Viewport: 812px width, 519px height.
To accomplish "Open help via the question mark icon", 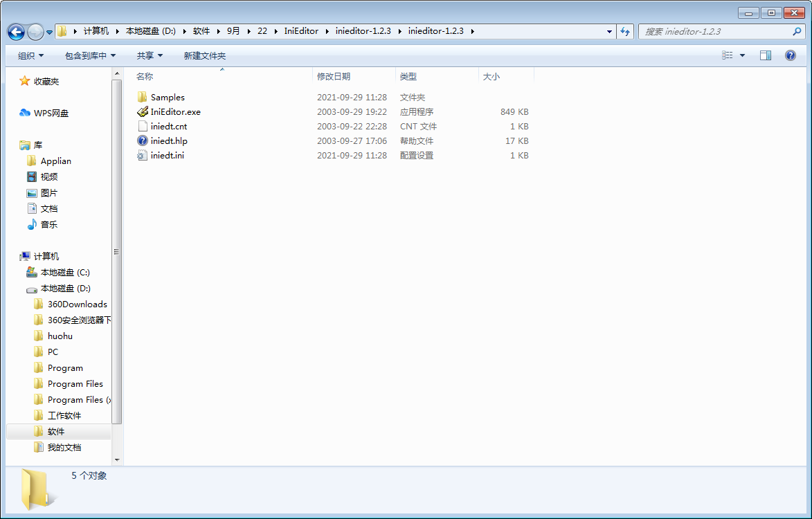I will coord(791,55).
